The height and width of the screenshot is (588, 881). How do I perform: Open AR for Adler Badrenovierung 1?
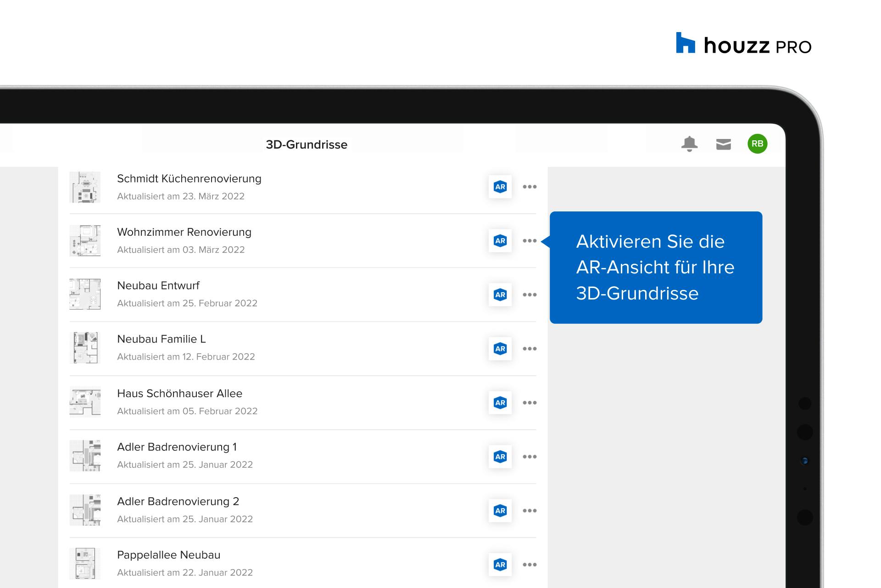[500, 457]
